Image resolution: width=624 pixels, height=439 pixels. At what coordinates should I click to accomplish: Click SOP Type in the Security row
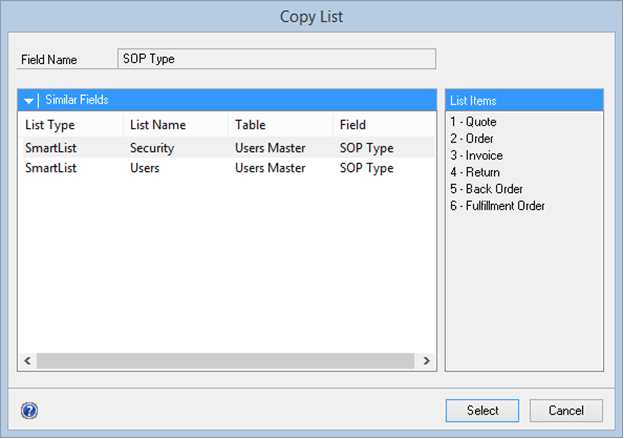367,148
